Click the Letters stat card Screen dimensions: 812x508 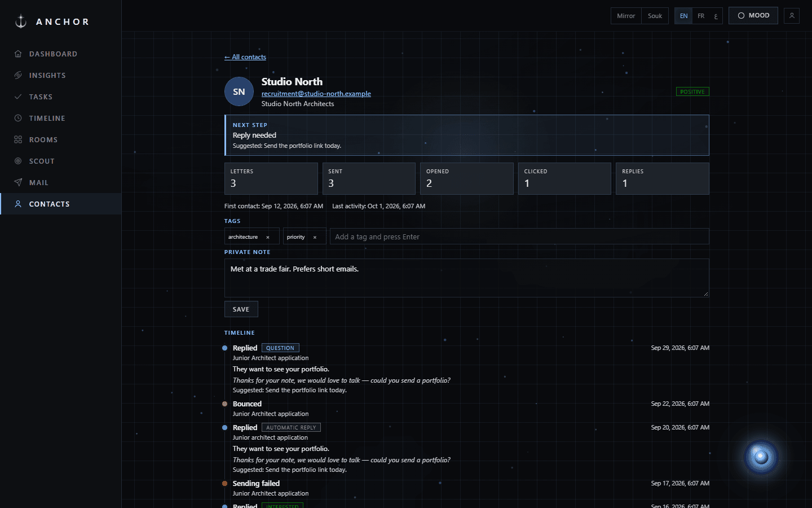[271, 178]
